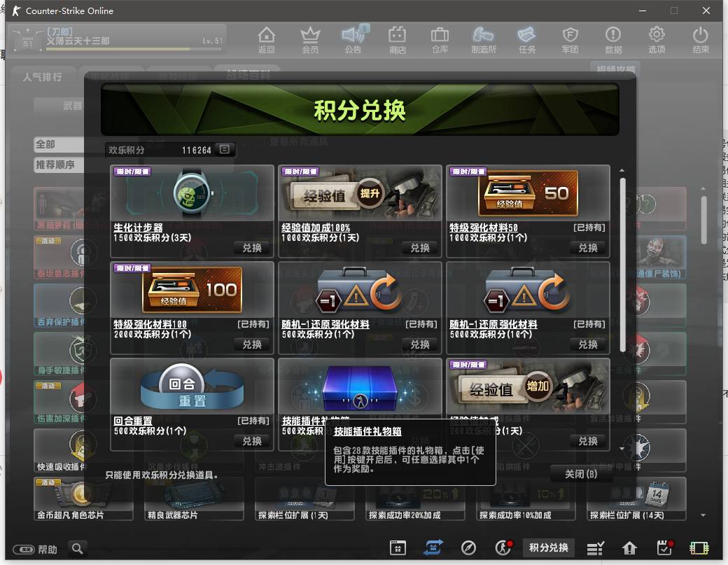Image resolution: width=728 pixels, height=565 pixels.
Task: Switch to the 人气排行 tab
Action: (42, 76)
